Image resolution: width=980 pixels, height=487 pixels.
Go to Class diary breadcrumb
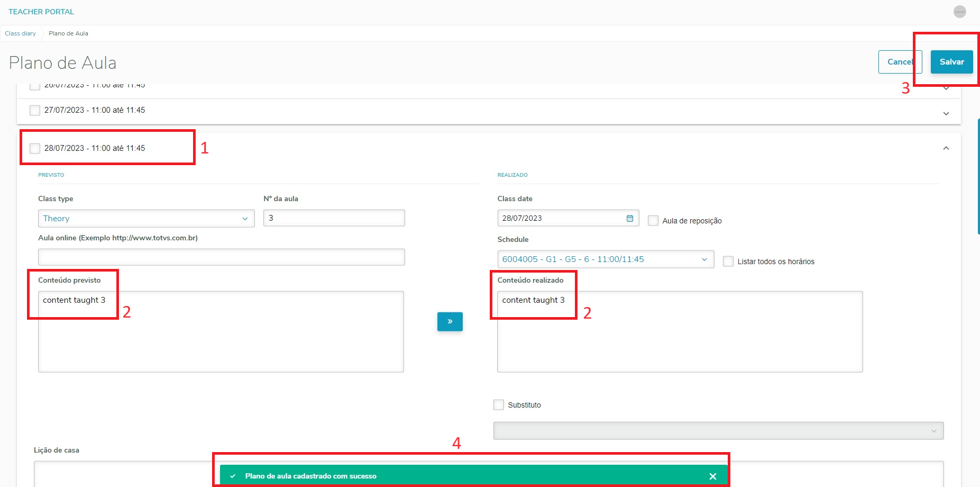tap(21, 33)
